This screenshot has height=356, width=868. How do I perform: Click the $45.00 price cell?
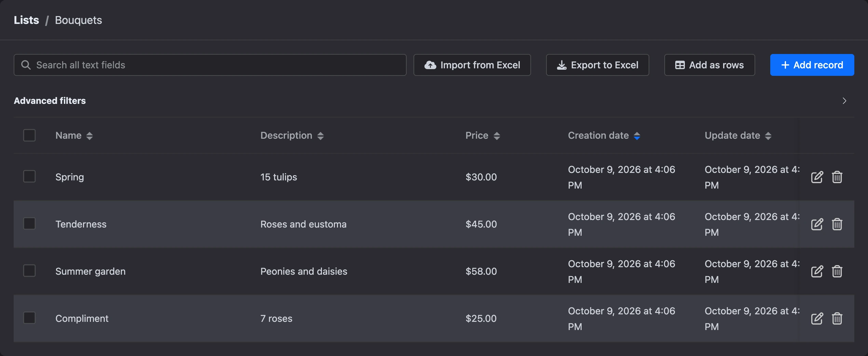[x=481, y=224]
